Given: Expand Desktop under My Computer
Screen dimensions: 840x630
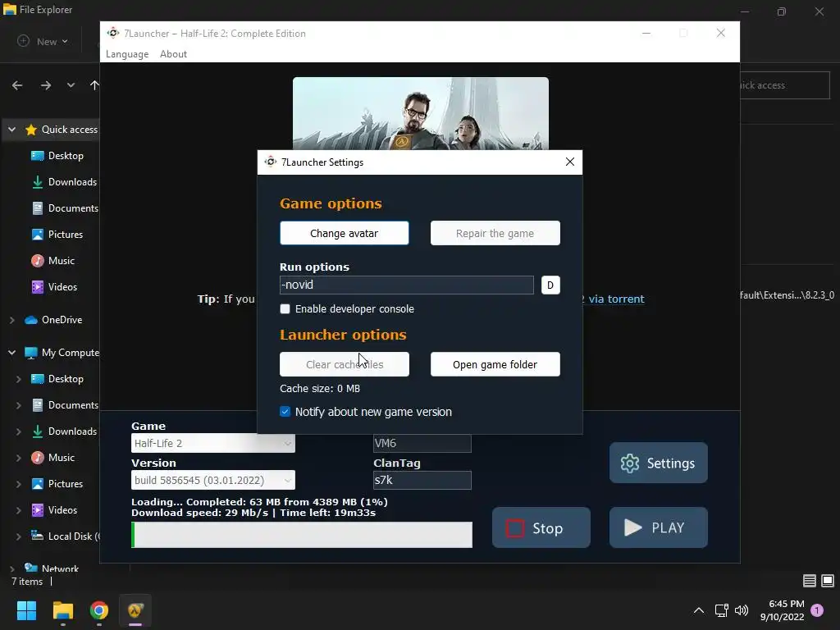Looking at the screenshot, I should tap(19, 379).
